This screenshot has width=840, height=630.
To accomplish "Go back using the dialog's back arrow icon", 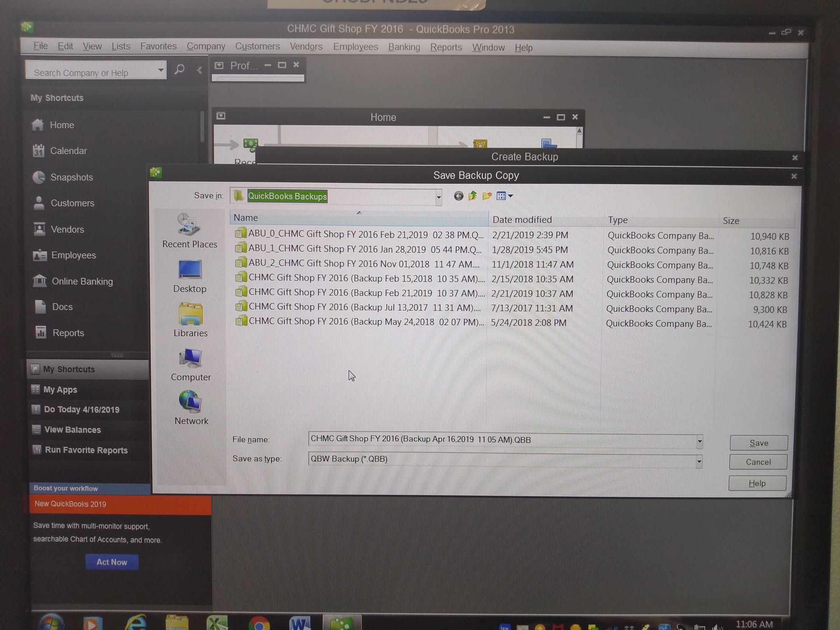I will [x=458, y=196].
